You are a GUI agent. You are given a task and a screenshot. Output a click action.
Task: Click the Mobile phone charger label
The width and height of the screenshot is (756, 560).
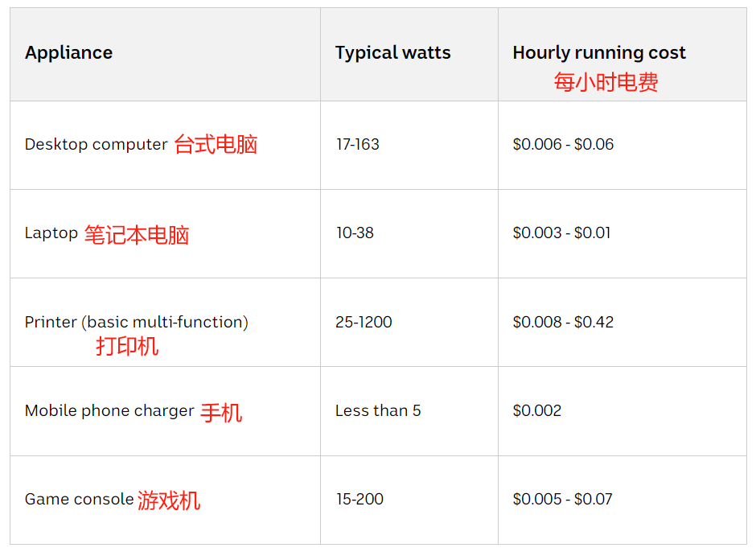coord(109,411)
